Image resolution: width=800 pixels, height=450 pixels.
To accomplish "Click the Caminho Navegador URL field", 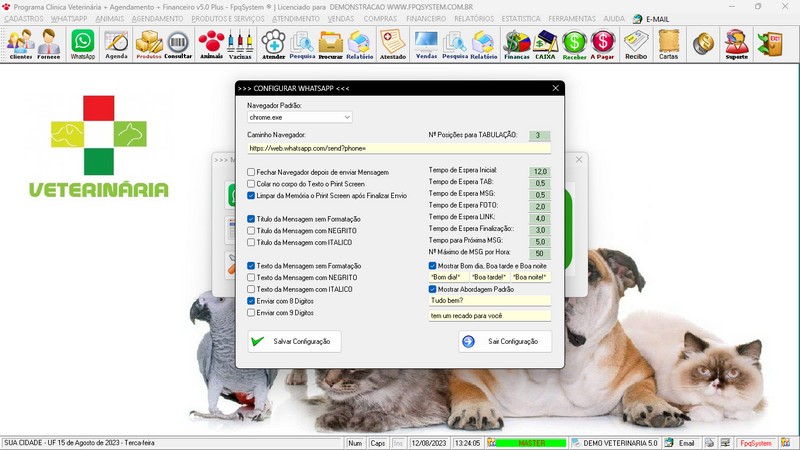I will click(x=399, y=148).
